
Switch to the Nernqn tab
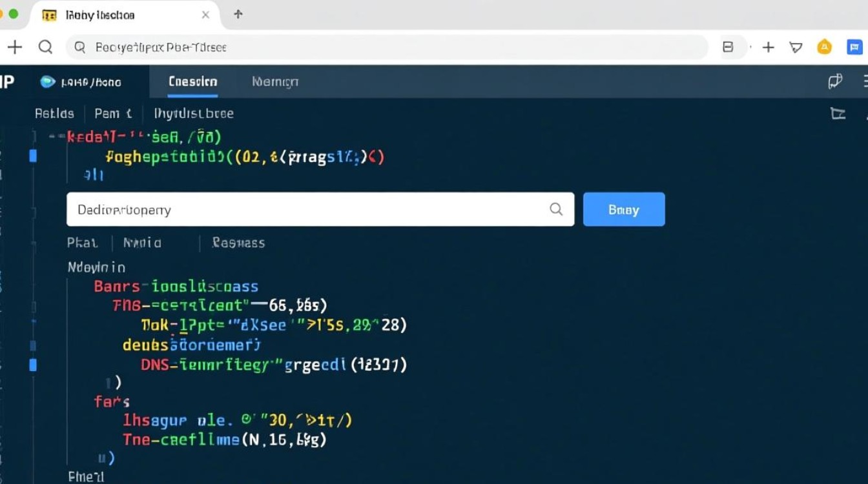click(x=275, y=82)
